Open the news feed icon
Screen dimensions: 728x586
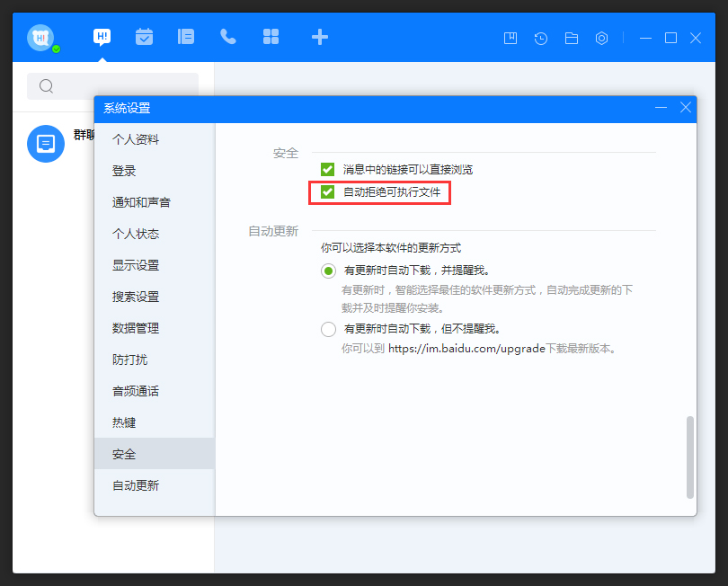coord(186,37)
